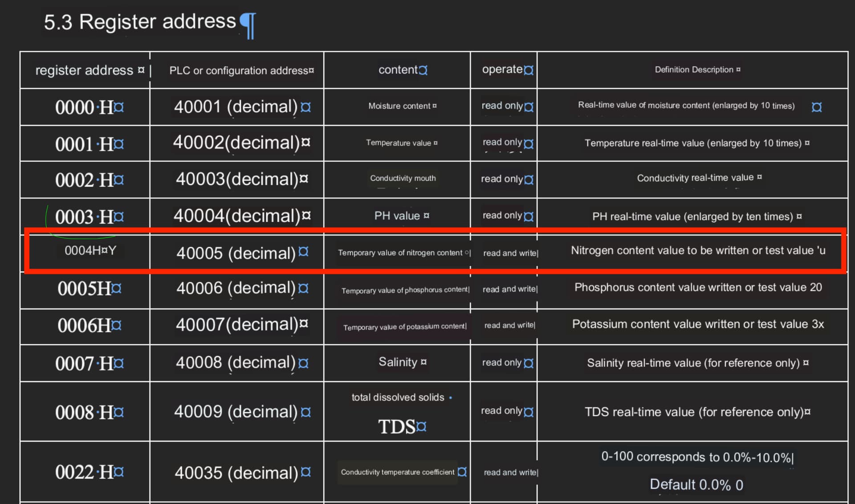Click 'total dissolved solids' text
The width and height of the screenshot is (855, 504).
point(398,397)
